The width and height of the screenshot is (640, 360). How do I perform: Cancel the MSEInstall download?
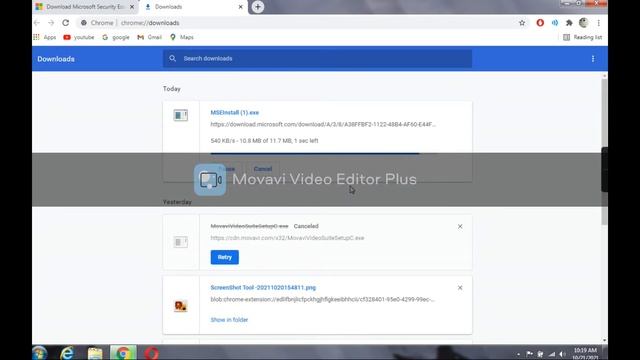(x=262, y=169)
